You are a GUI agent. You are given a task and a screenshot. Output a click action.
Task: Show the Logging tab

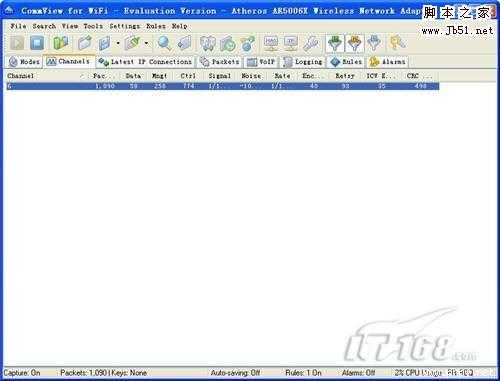[303, 62]
